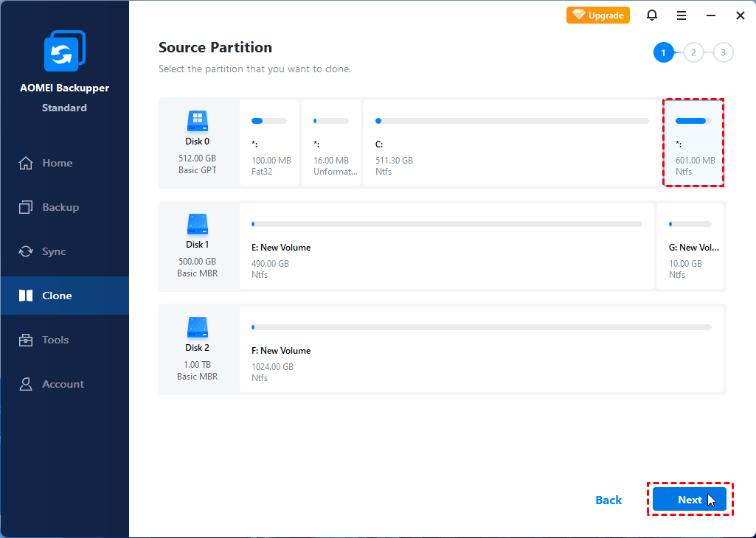Go to the Home section

tap(57, 163)
